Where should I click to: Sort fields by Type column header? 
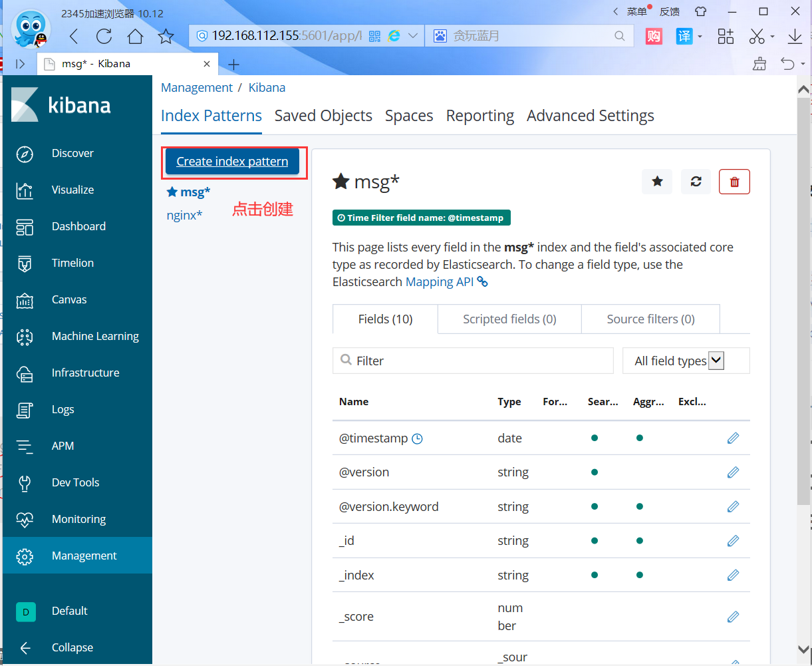coord(509,402)
